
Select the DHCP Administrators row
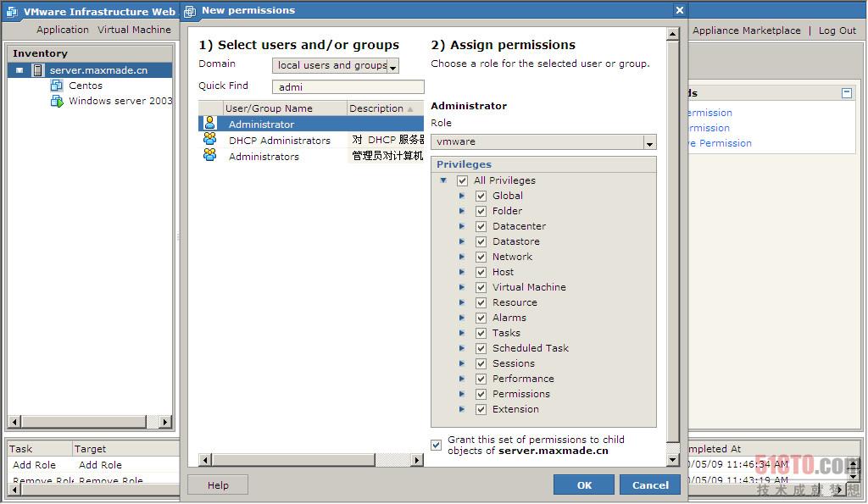coord(311,140)
